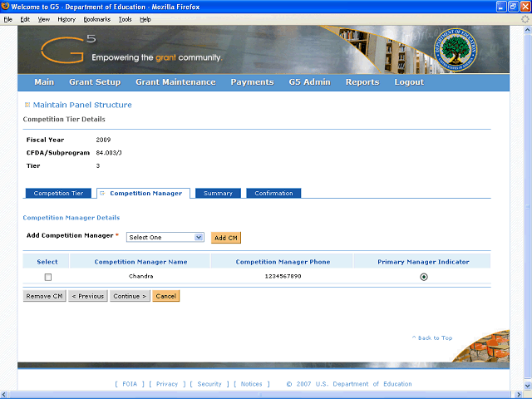The width and height of the screenshot is (532, 399).
Task: Click the < Previous button
Action: pos(88,296)
